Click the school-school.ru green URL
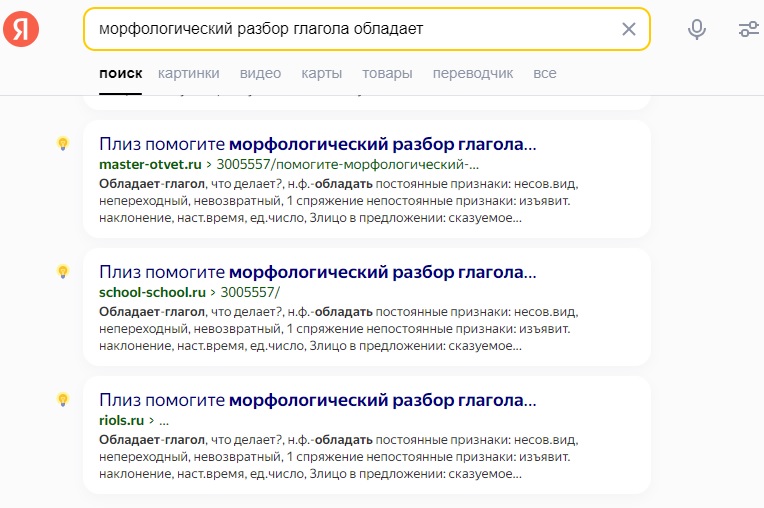764x508 pixels. click(x=152, y=292)
